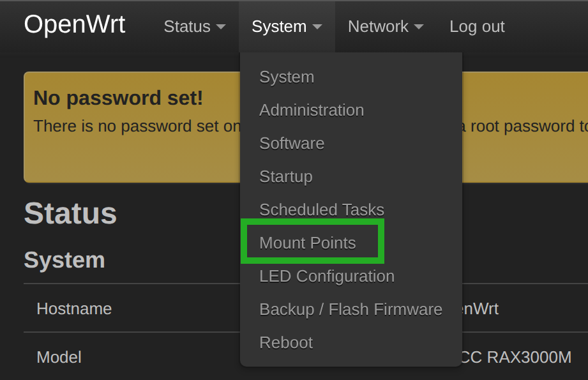Choose Backup / Flash Firmware
Screen dimensions: 588x380
tap(351, 310)
